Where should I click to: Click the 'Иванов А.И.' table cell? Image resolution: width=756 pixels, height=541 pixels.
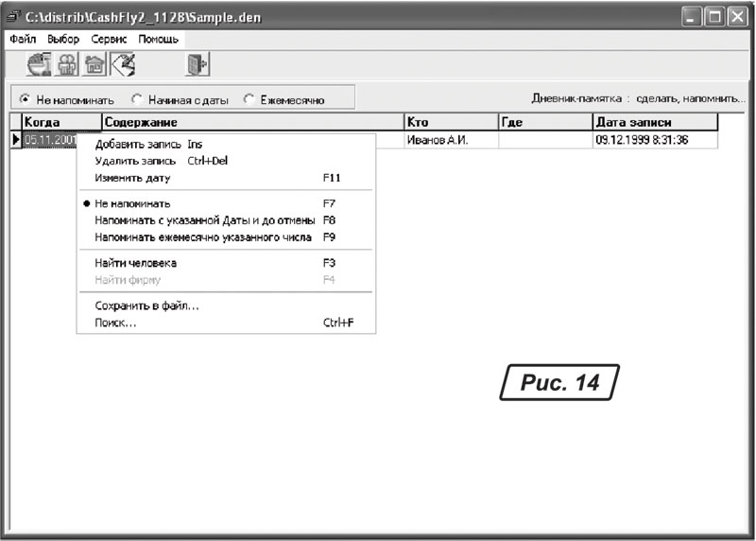pyautogui.click(x=438, y=140)
